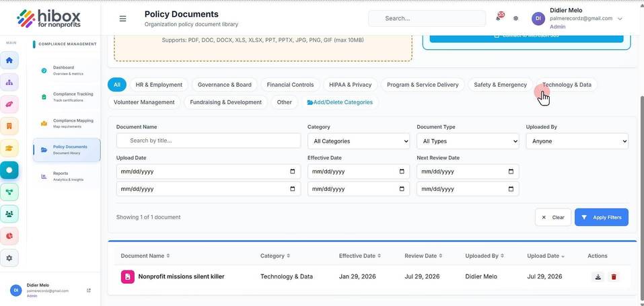The height and width of the screenshot is (306, 644).
Task: Open Nonprofit missions silent killer document name
Action: (x=181, y=277)
